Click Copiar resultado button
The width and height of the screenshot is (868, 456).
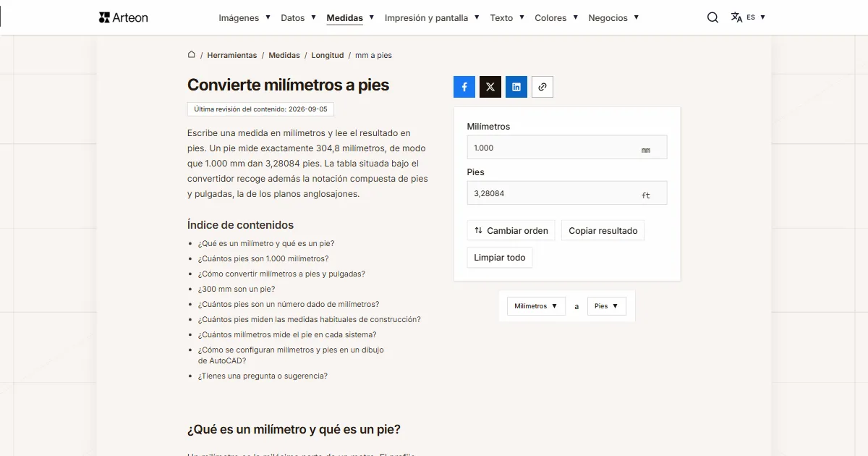(603, 231)
